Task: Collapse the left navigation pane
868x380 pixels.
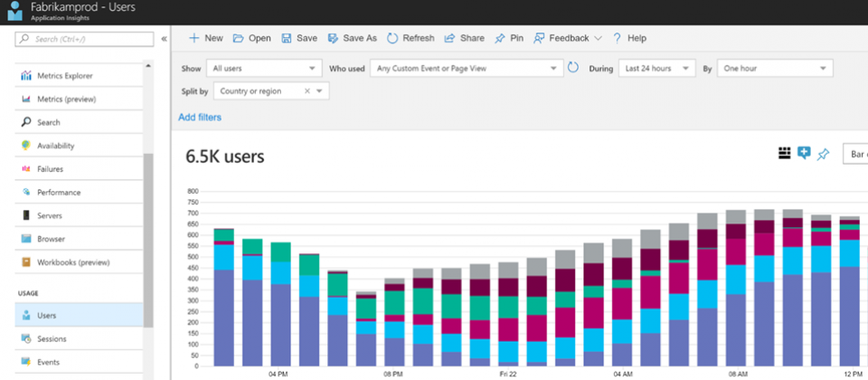Action: point(164,39)
